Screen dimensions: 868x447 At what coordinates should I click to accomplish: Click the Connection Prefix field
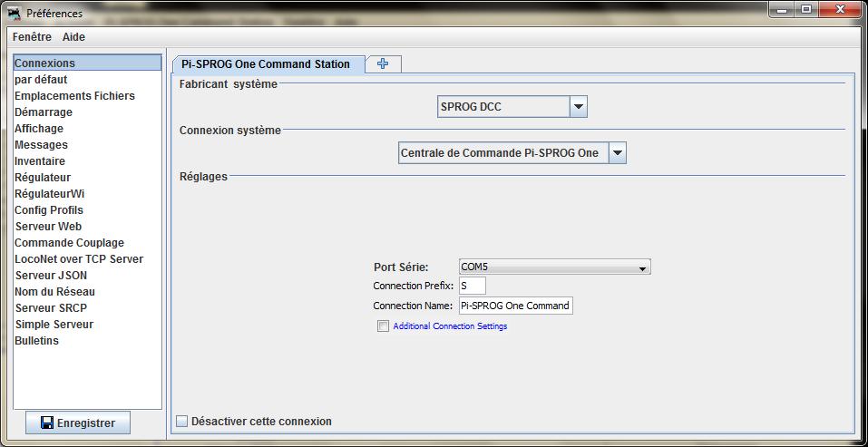[473, 286]
